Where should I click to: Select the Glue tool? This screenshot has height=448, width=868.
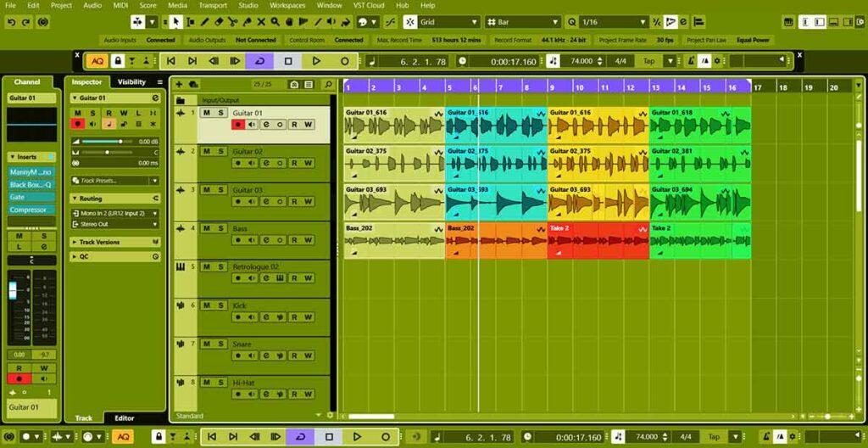point(247,22)
